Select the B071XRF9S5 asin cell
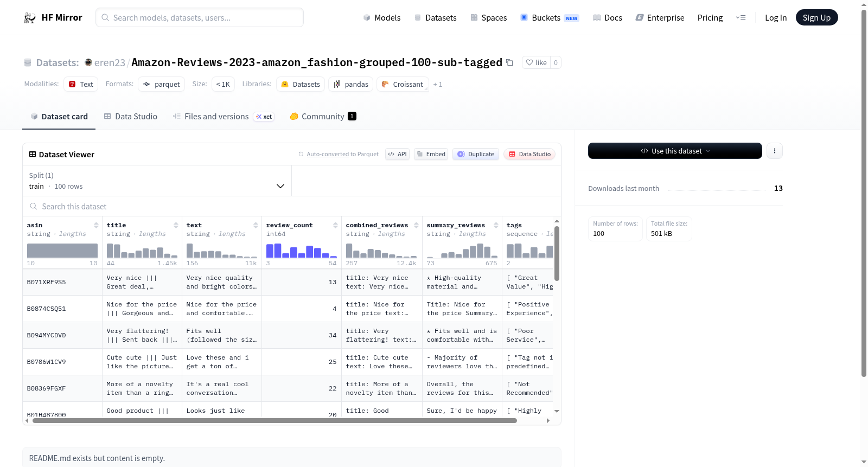Viewport: 868px width, 467px height. tap(62, 282)
